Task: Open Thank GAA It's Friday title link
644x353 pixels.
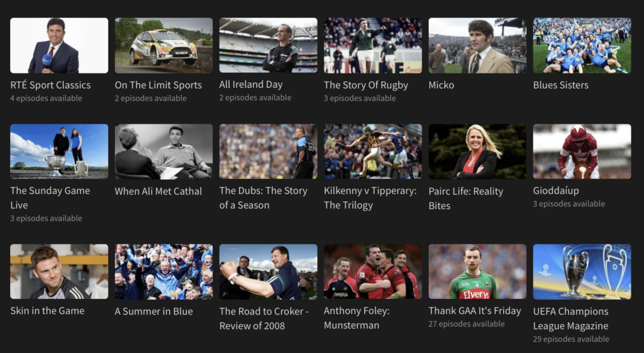Action: (x=475, y=311)
